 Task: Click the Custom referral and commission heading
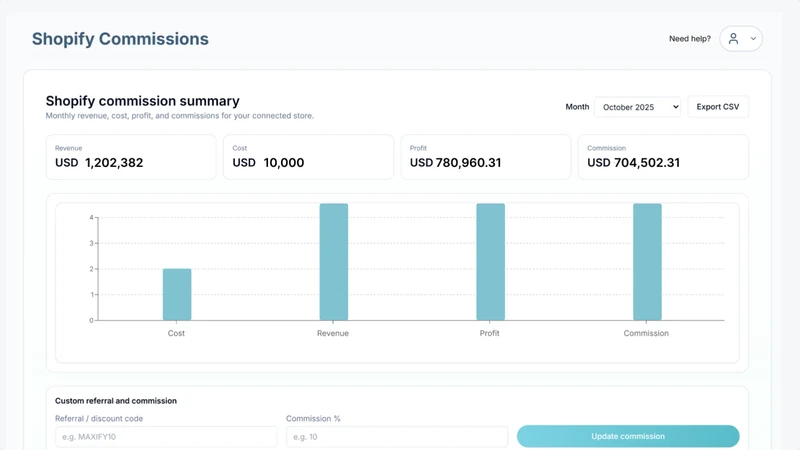(116, 401)
